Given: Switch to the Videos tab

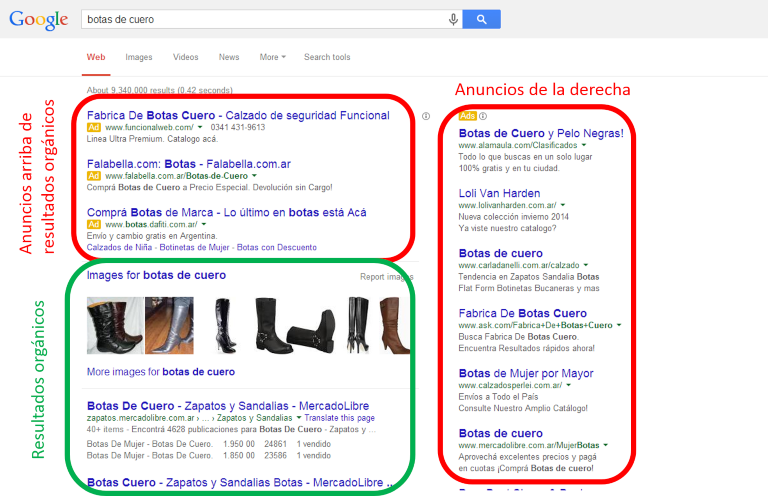Looking at the screenshot, I should coord(186,57).
